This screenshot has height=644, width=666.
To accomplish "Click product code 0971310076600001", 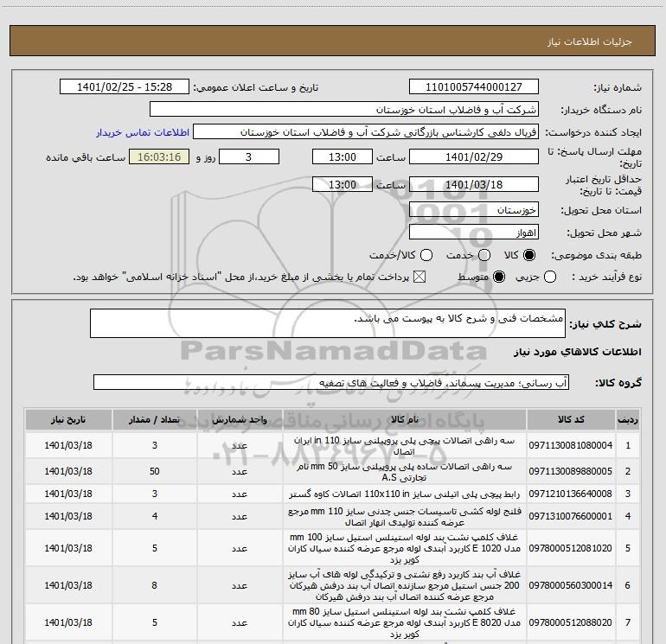I will tap(571, 516).
